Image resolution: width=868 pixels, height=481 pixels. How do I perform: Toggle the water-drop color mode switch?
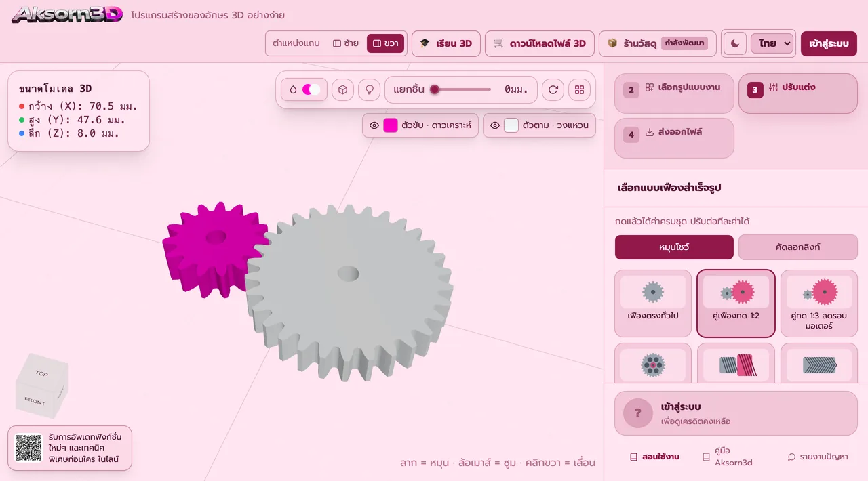304,89
